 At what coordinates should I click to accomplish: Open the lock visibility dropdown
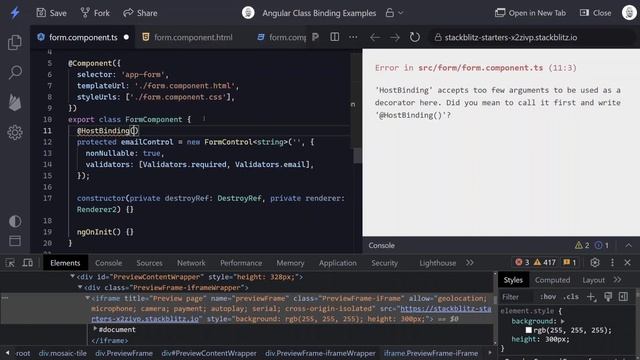pyautogui.click(x=394, y=13)
